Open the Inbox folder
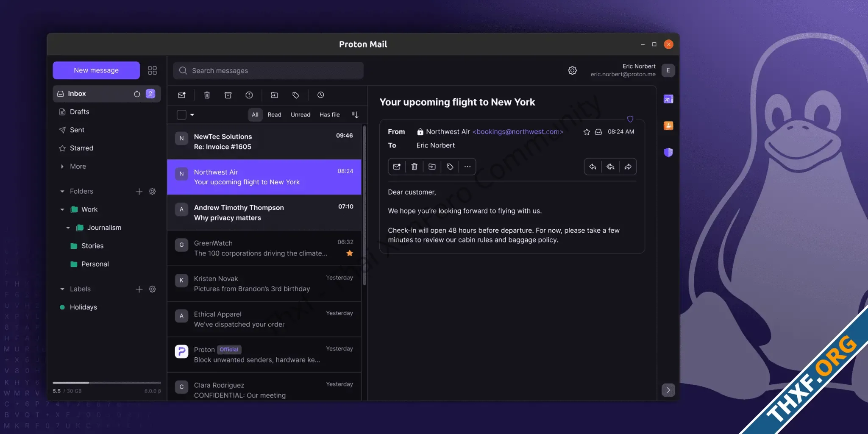 107,94
